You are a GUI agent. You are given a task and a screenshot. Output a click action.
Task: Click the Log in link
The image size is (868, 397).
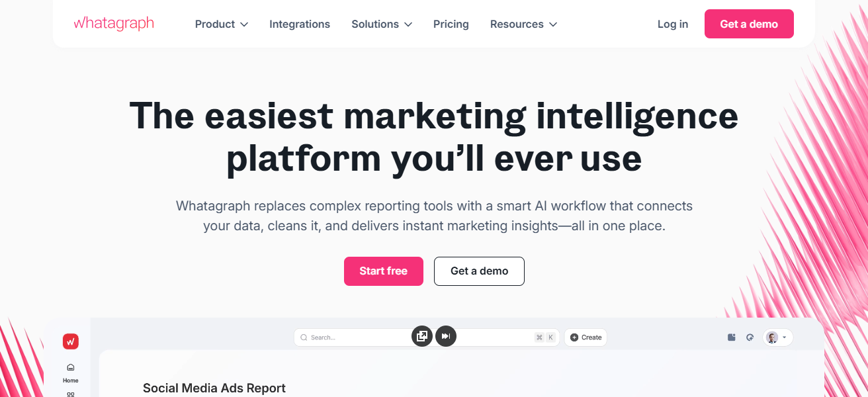[673, 24]
